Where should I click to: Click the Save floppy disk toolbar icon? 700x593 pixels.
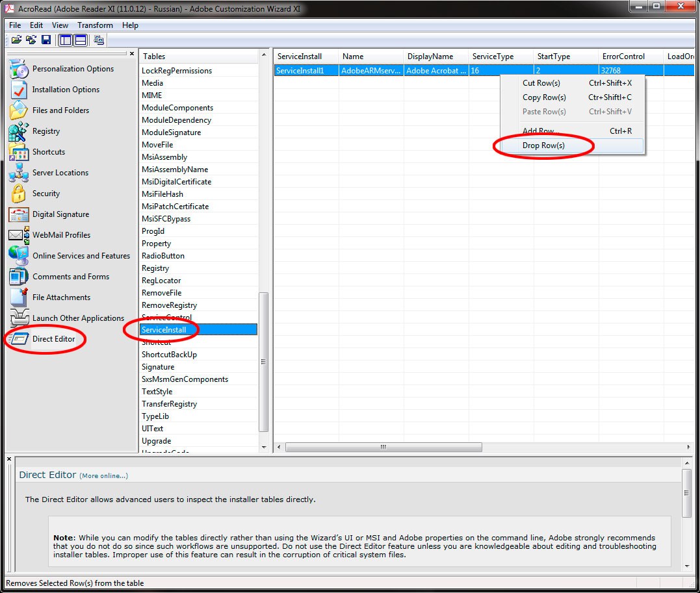(x=46, y=40)
